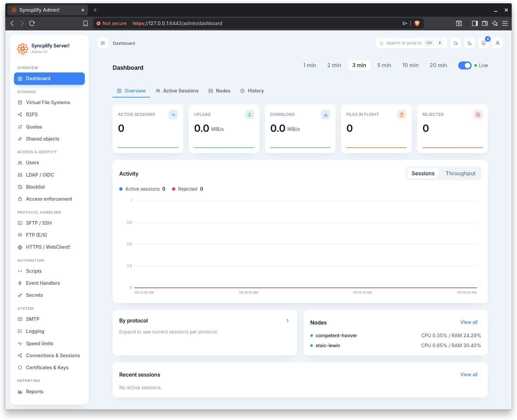Expand the By protocol chevron
Screen dimensions: 517x420
[x=288, y=321]
